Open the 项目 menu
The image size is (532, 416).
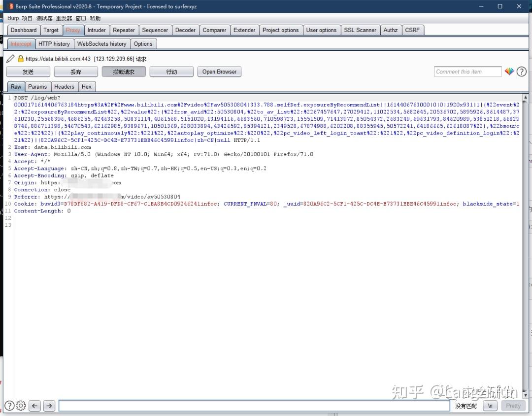point(27,18)
